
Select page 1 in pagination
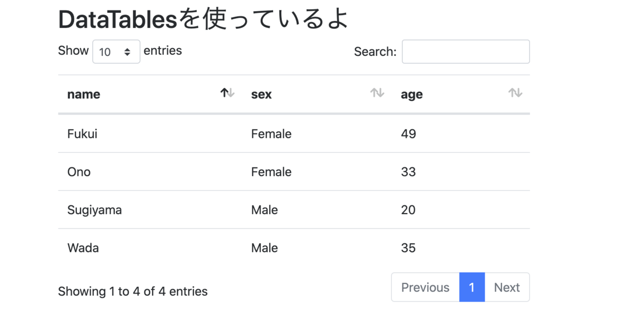click(472, 287)
